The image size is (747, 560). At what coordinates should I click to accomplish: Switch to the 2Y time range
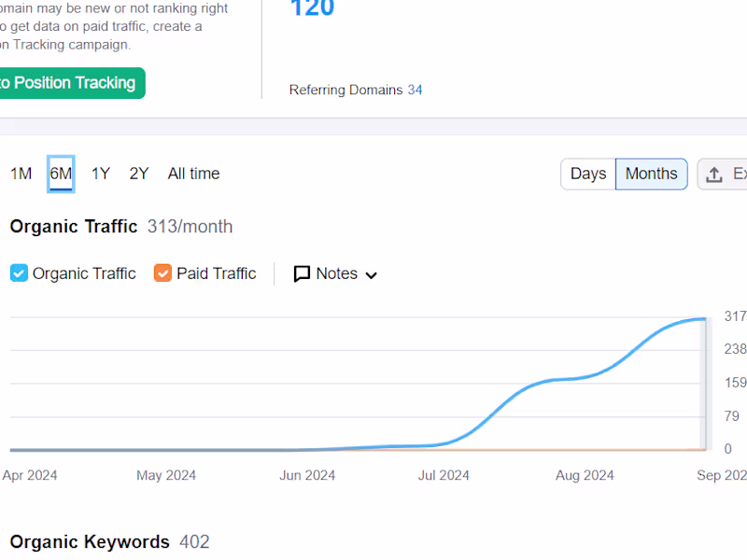(139, 174)
